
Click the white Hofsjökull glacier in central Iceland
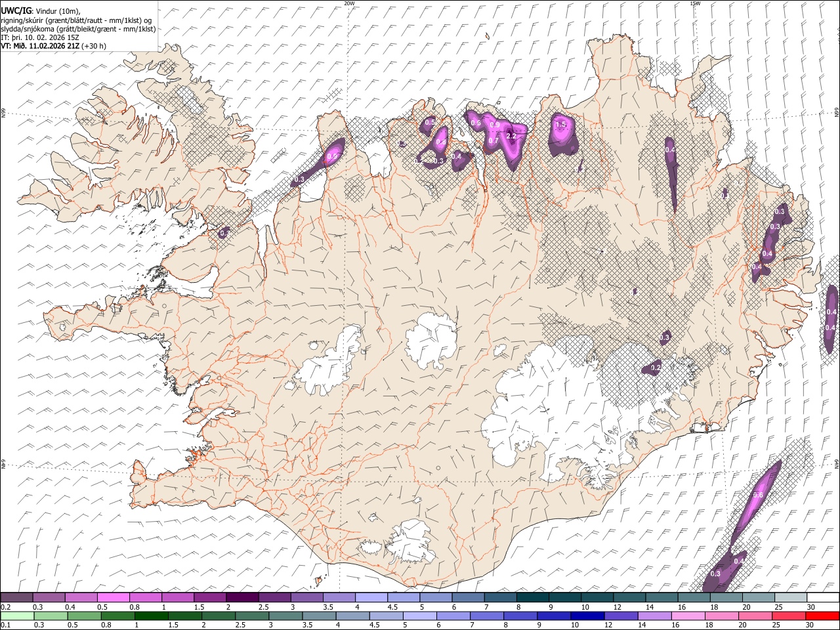point(430,341)
